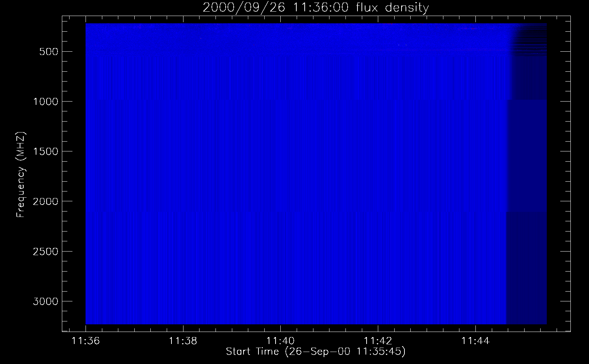Click the 11:42 time tick label
Viewport: 589px width, 364px height.
pos(378,341)
